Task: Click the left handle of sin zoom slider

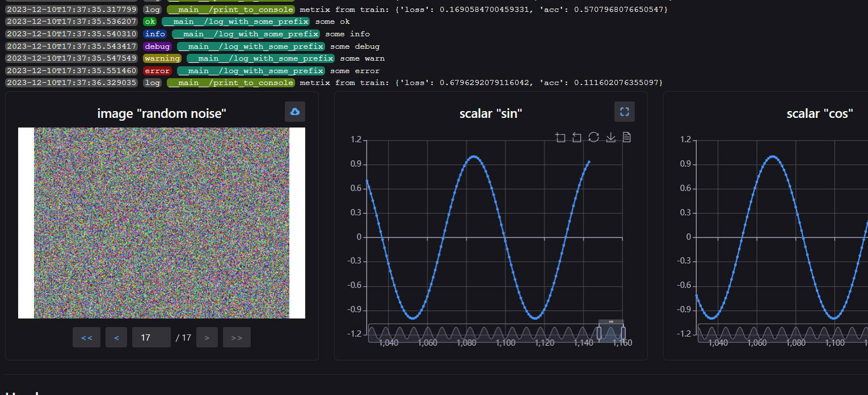Action: 599,333
